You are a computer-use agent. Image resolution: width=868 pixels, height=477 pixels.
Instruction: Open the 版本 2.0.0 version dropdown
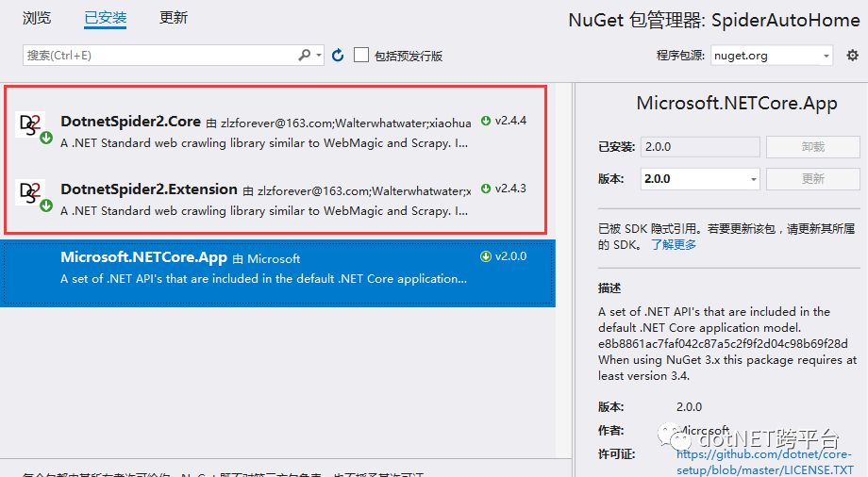click(700, 179)
